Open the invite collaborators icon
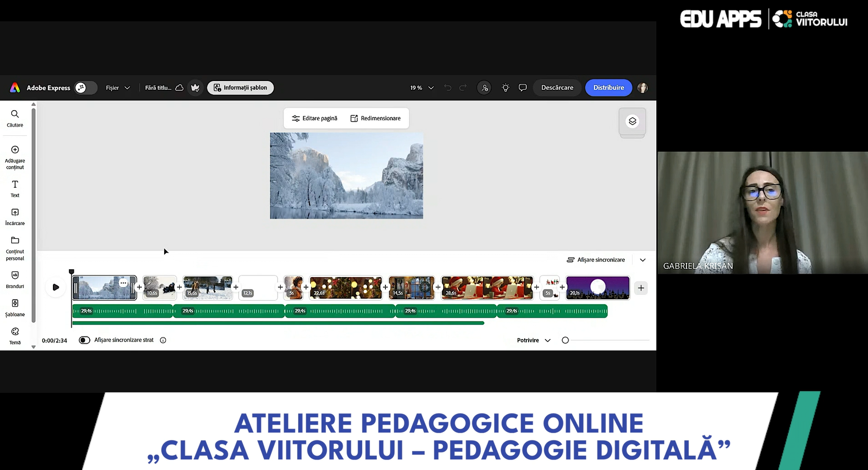Image resolution: width=868 pixels, height=470 pixels. point(484,88)
